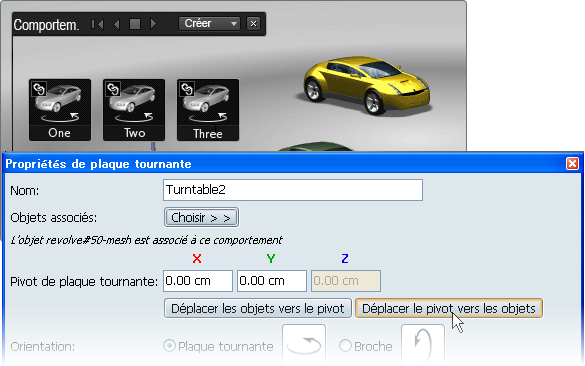Click the step-back playback arrow
The height and width of the screenshot is (366, 585).
coord(117,24)
